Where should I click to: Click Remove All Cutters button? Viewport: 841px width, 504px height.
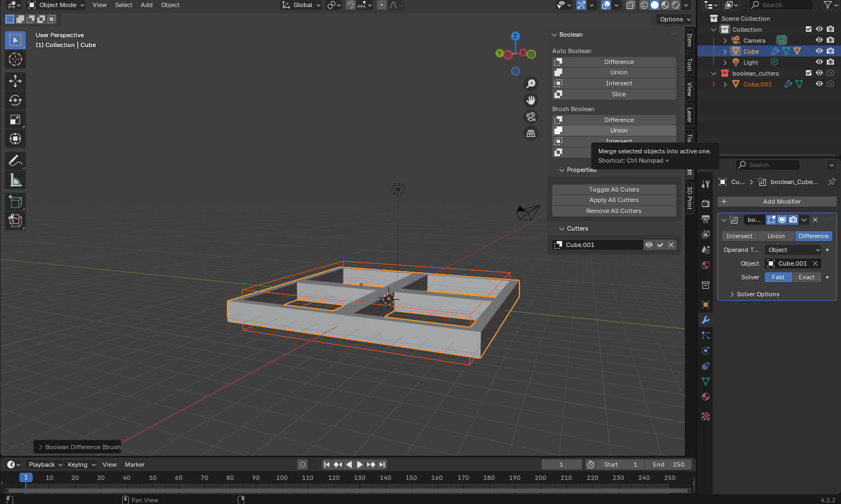coord(614,211)
